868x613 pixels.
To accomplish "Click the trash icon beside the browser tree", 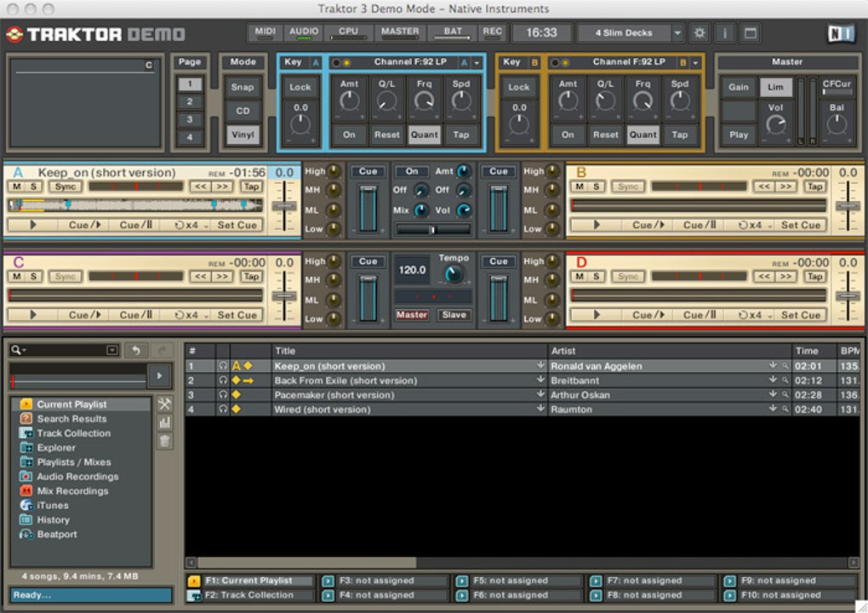I will (x=165, y=441).
